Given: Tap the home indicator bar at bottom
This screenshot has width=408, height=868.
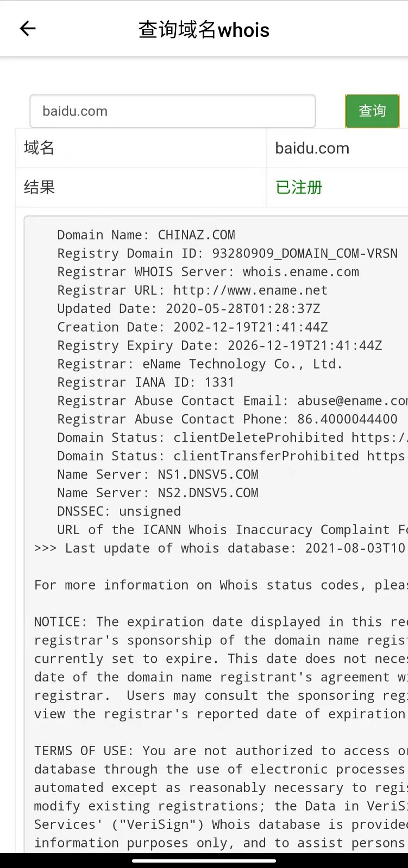Looking at the screenshot, I should [x=204, y=860].
